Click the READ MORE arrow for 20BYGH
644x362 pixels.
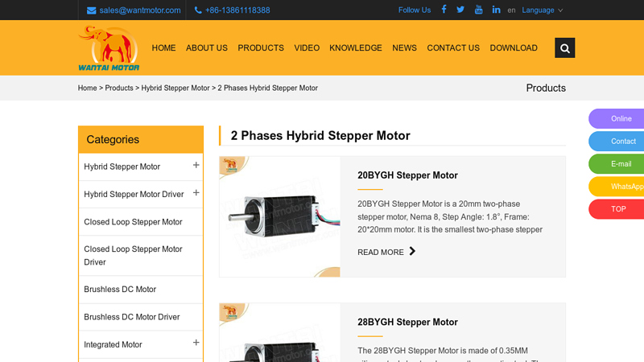tap(412, 251)
